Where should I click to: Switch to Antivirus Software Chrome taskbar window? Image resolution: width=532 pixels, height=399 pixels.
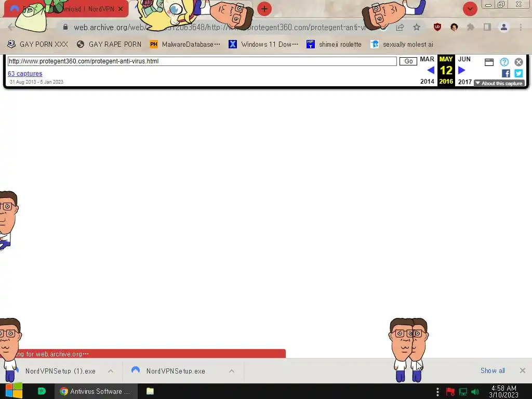click(x=96, y=391)
